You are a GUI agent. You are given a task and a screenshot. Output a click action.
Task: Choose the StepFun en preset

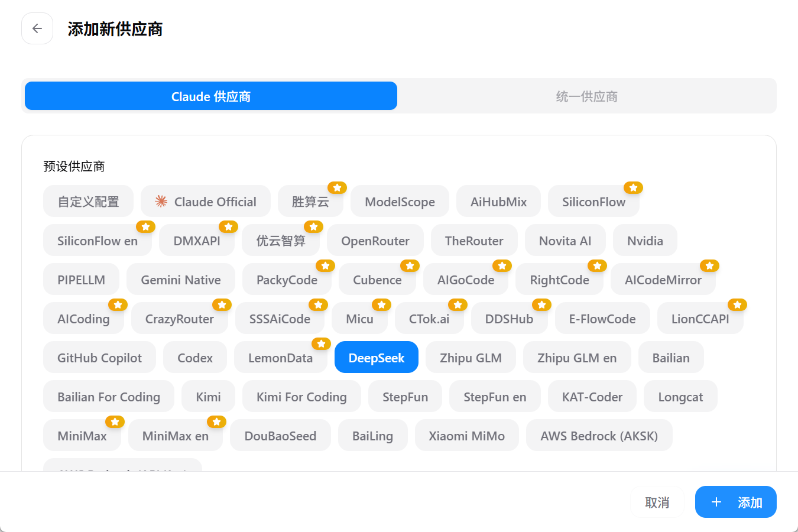[x=495, y=397]
